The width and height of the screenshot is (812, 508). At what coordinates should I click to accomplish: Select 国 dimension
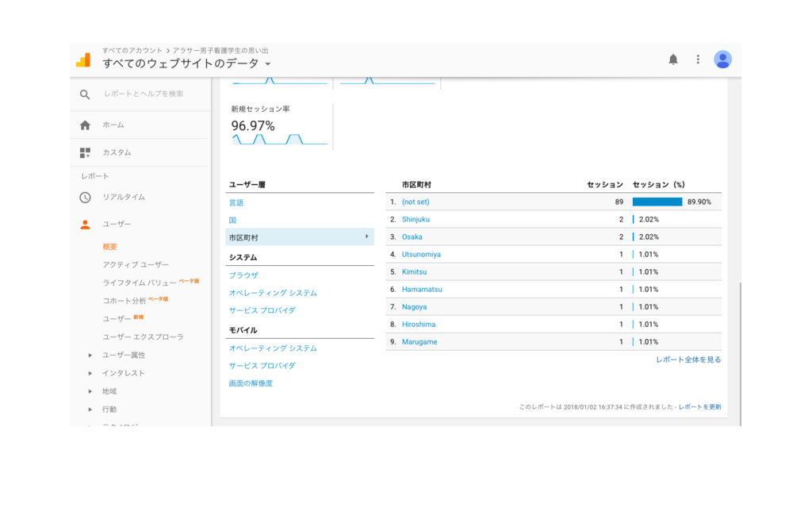[232, 221]
